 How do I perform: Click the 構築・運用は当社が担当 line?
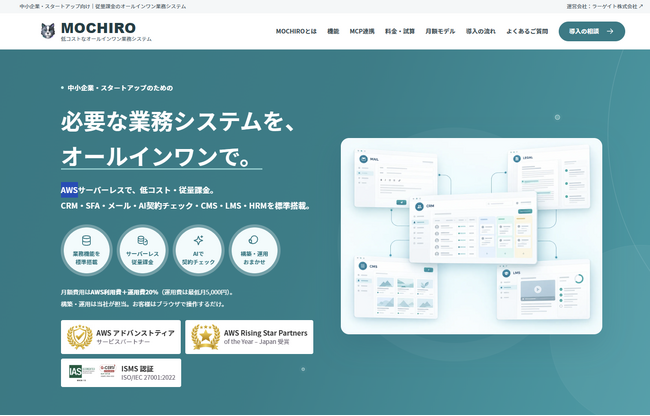coord(143,304)
